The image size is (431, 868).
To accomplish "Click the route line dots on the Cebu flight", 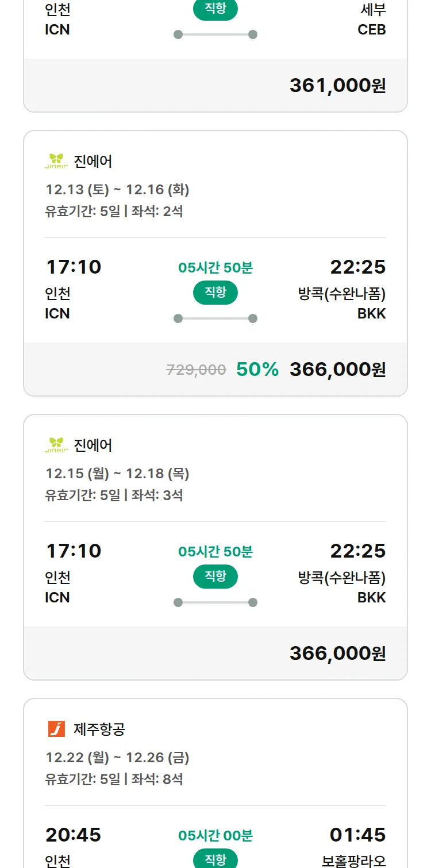I will tap(215, 34).
